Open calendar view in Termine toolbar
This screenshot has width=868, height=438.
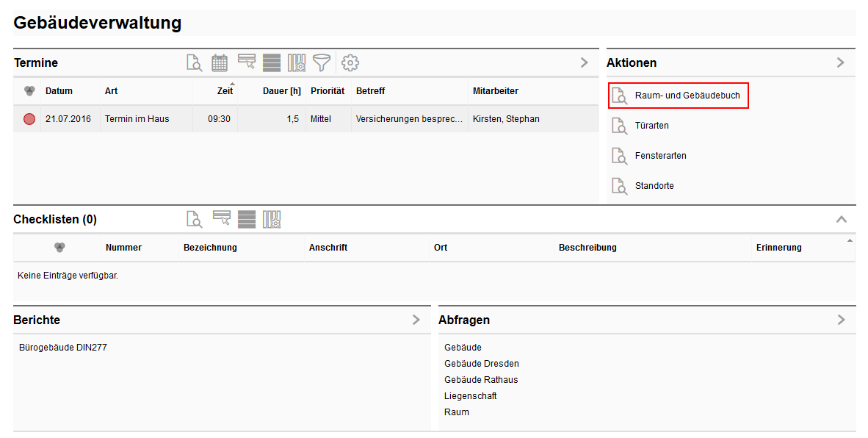point(220,62)
